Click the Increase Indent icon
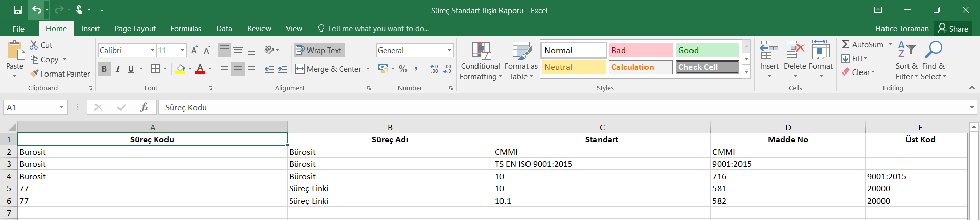 pyautogui.click(x=282, y=69)
